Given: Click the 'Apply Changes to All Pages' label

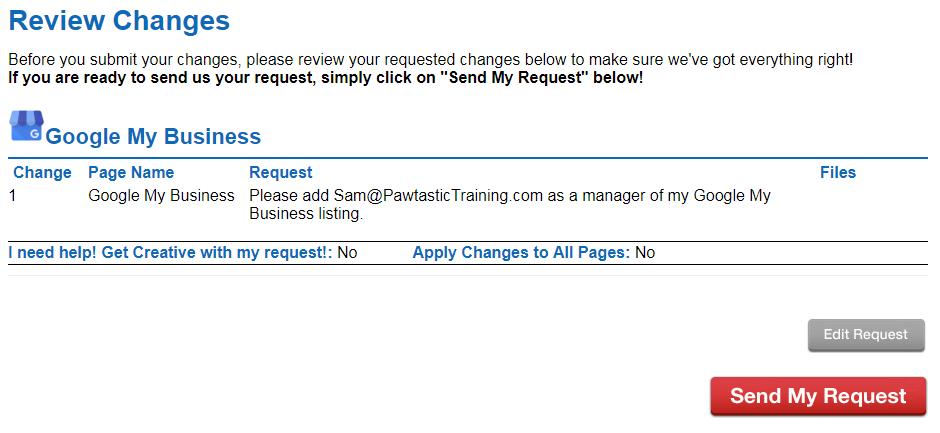Looking at the screenshot, I should [521, 253].
